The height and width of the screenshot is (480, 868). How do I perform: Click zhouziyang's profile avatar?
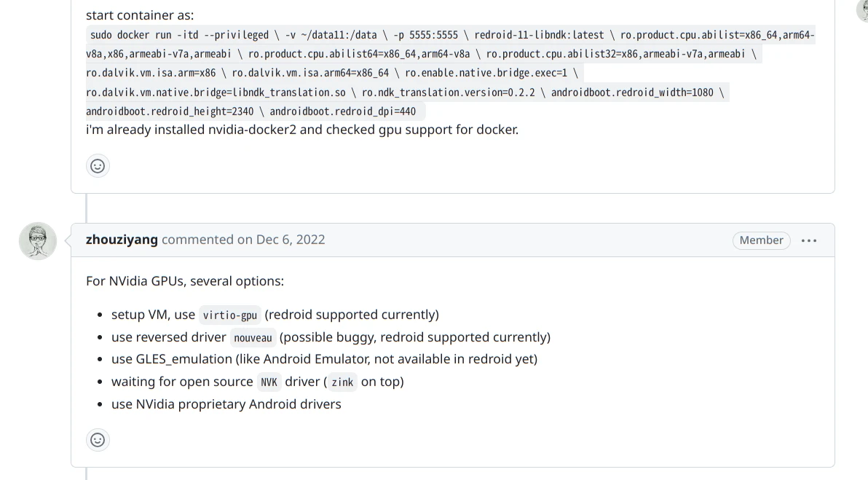pos(38,241)
